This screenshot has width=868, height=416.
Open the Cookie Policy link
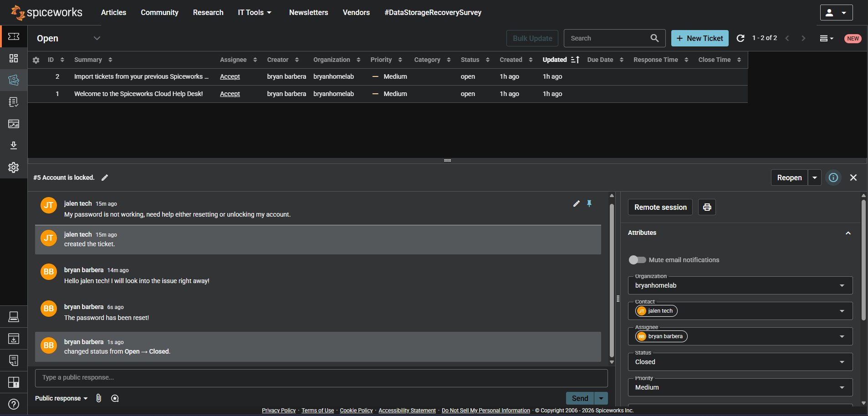coord(356,411)
